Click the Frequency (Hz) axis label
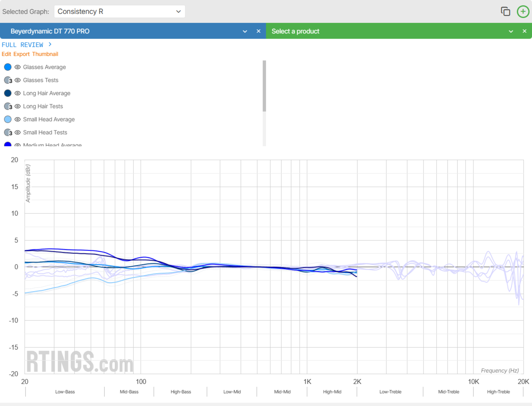The image size is (532, 406). point(500,370)
